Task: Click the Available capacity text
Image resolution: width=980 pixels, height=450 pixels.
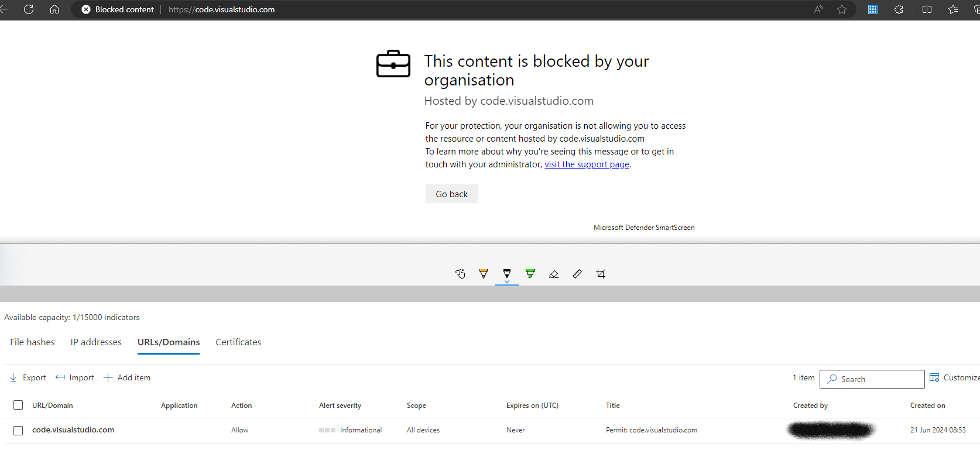Action: (72, 317)
